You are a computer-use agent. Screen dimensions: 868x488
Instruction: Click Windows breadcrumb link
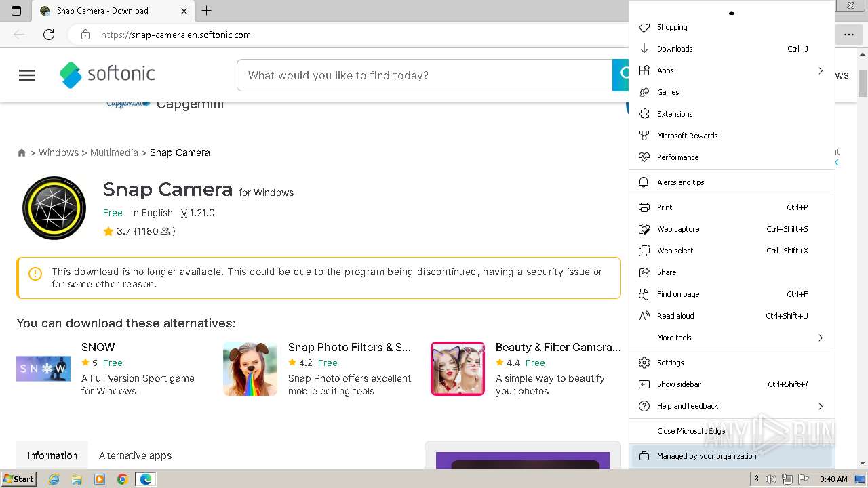58,152
